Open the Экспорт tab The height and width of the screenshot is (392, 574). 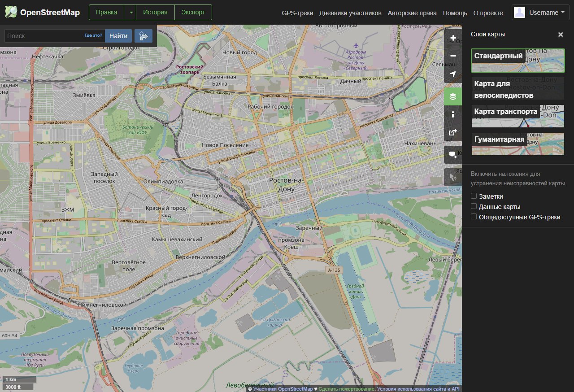coord(193,13)
